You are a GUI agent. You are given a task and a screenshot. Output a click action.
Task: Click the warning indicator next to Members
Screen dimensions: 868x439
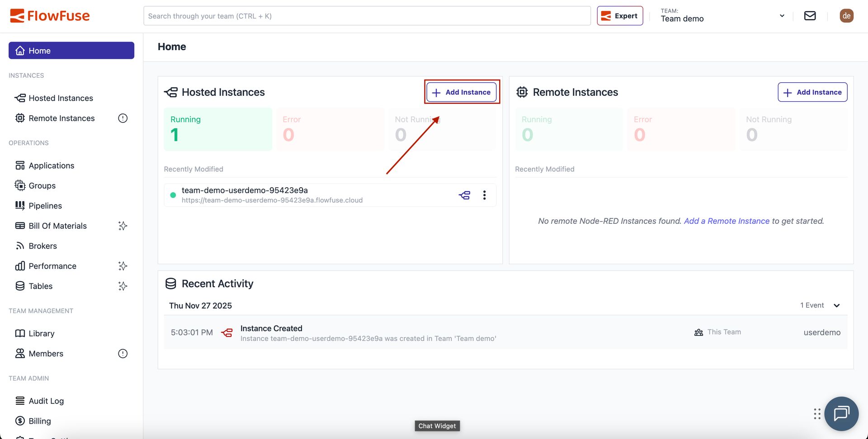(x=123, y=353)
